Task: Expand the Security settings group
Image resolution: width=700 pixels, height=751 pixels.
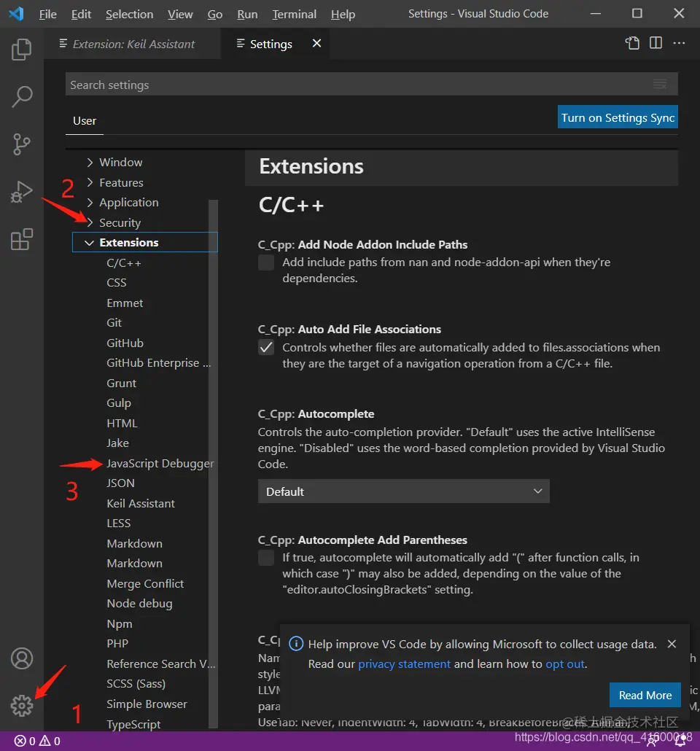Action: point(90,222)
